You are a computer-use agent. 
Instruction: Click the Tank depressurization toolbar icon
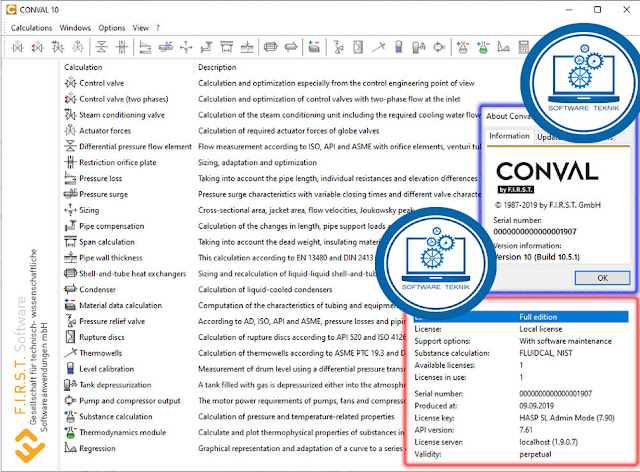click(419, 47)
